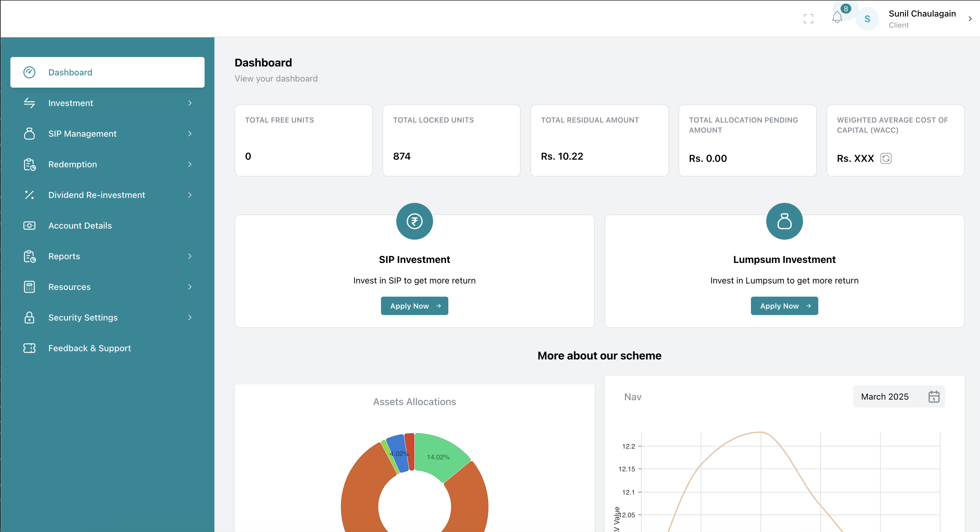Viewport: 980px width, 532px height.
Task: Click the Rs. XXX WACC value
Action: [855, 158]
